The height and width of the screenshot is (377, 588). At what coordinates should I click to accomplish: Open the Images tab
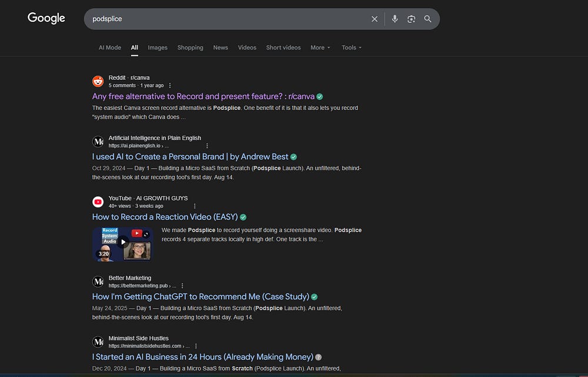158,48
